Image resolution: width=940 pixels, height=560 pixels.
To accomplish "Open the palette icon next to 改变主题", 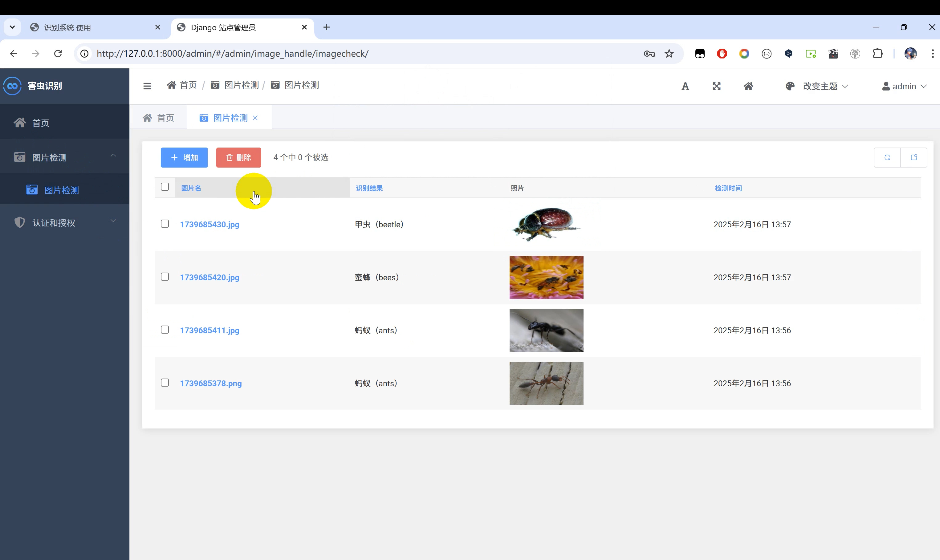I will pos(789,86).
